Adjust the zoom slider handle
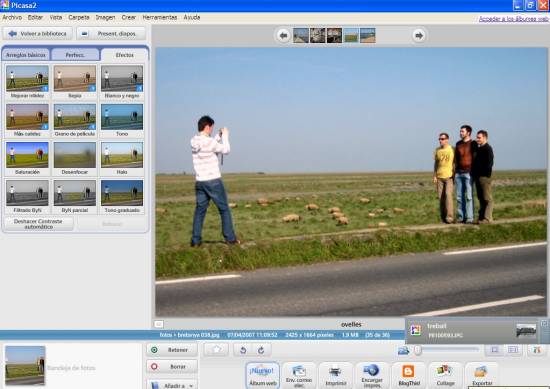The image size is (550, 389). tap(417, 350)
